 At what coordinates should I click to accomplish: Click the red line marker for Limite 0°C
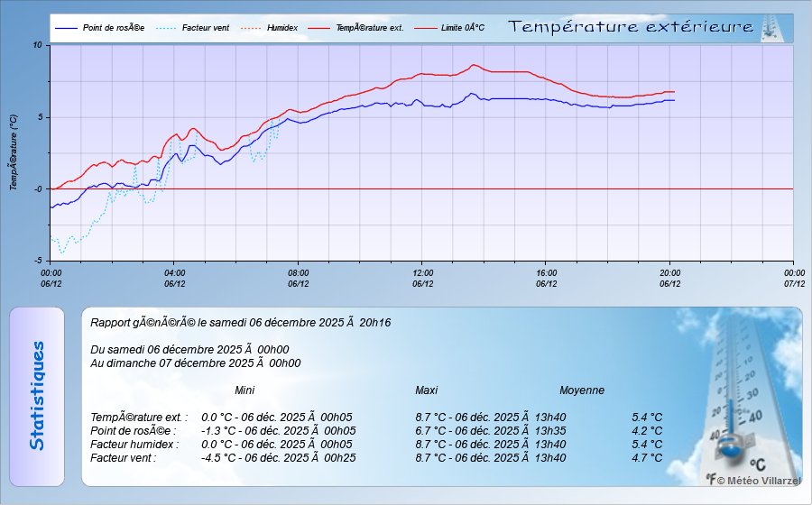point(425,28)
